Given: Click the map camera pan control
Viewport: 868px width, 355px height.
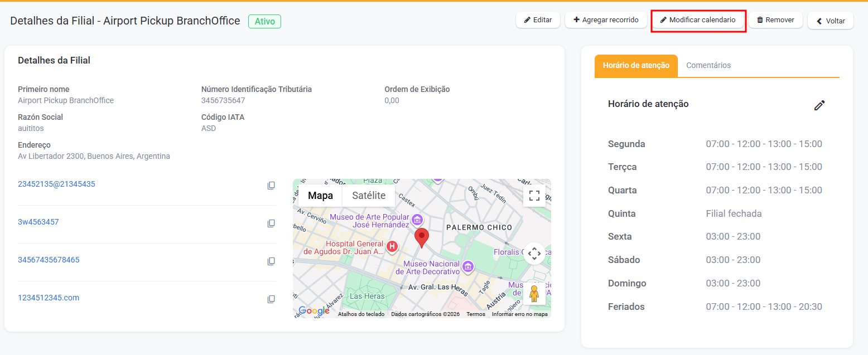Looking at the screenshot, I should point(534,254).
